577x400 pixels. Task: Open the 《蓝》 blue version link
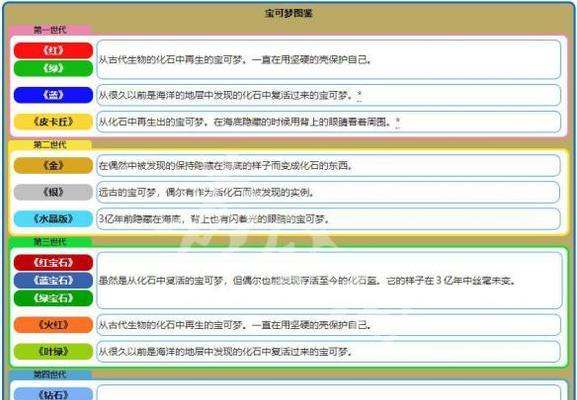point(53,95)
